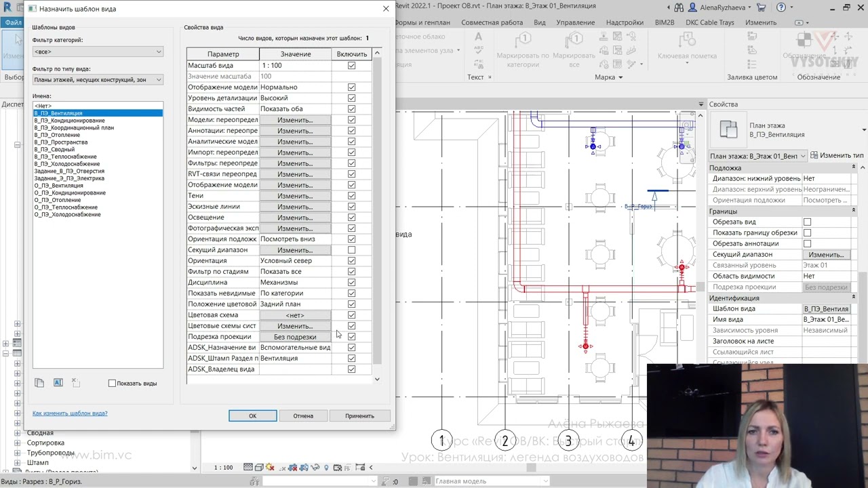The width and height of the screenshot is (868, 488).
Task: Open the BIM2B ribbon tab
Action: tap(665, 22)
